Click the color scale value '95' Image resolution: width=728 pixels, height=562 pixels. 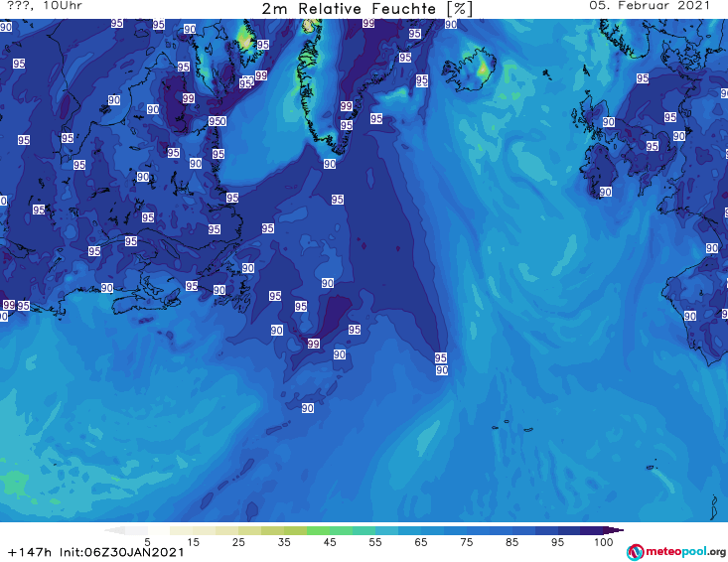click(x=557, y=542)
